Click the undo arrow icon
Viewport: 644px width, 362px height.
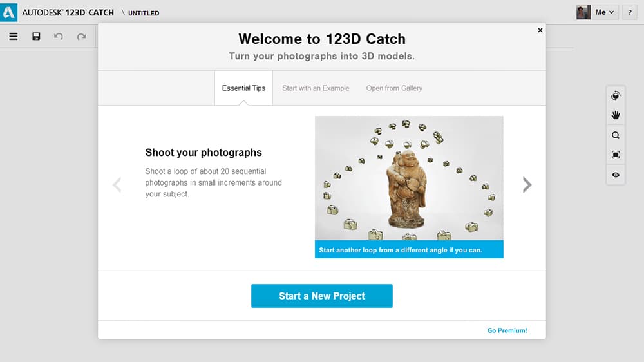pos(59,37)
